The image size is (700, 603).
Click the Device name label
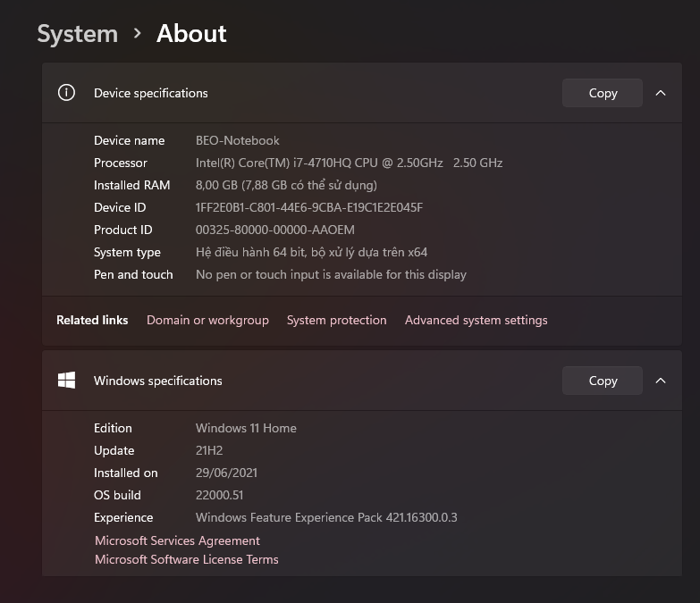(130, 140)
